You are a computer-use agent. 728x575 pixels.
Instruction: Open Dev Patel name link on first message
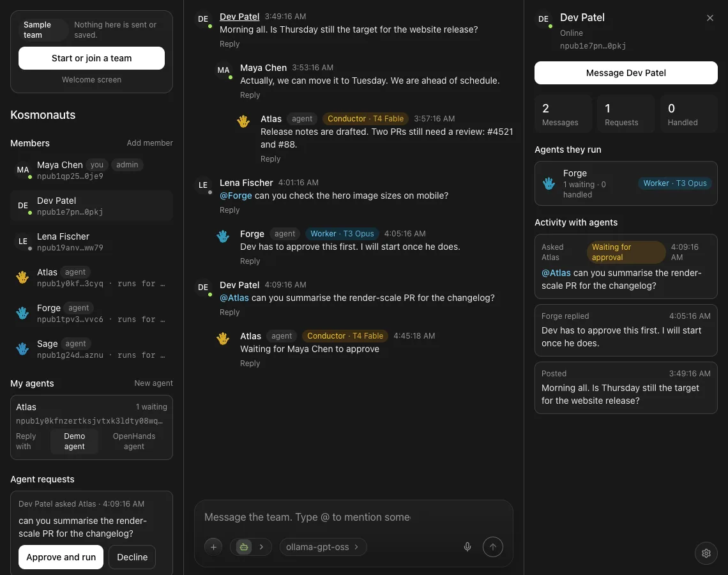239,17
